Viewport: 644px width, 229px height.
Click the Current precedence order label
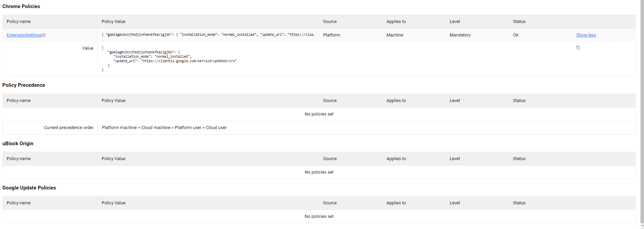click(x=69, y=128)
